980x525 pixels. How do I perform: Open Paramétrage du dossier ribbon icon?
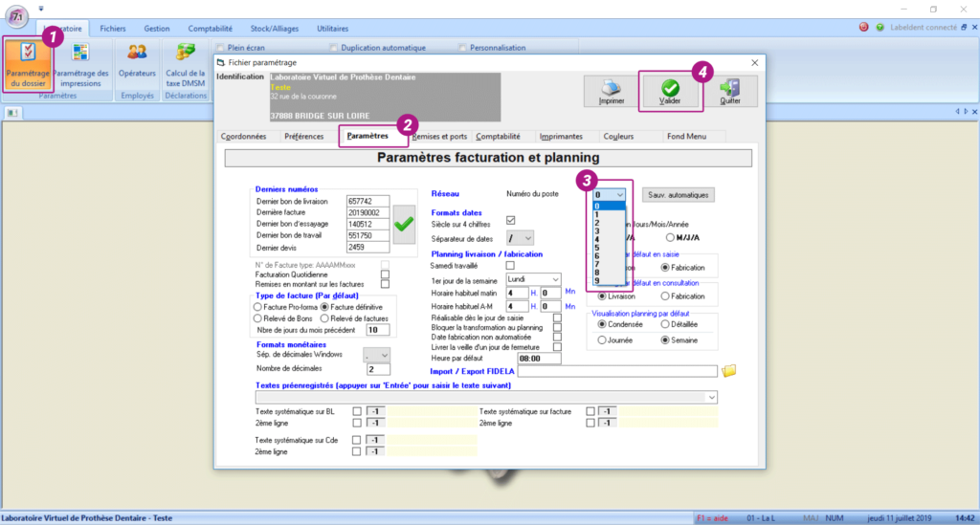[x=26, y=63]
